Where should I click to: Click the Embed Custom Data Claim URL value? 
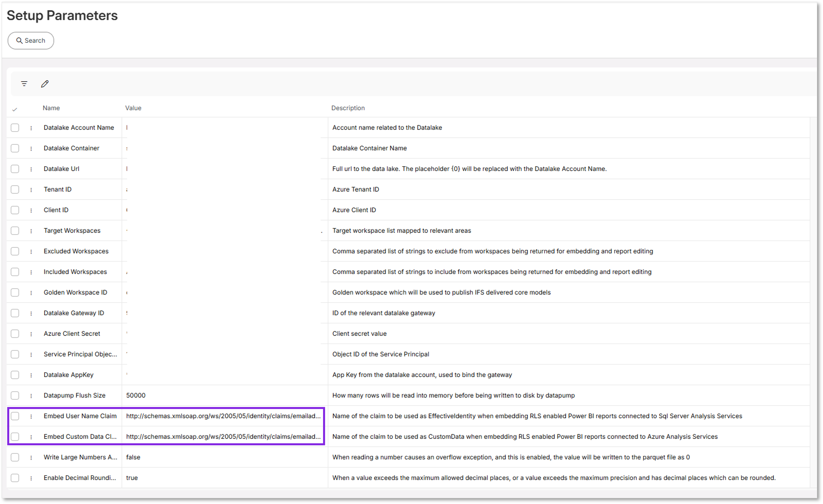click(x=223, y=437)
